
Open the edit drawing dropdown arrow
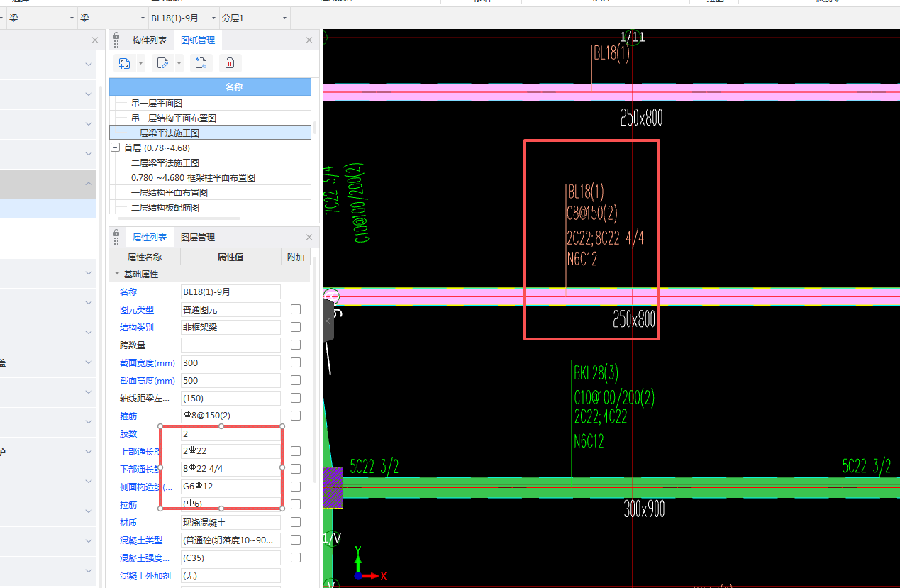click(x=179, y=63)
